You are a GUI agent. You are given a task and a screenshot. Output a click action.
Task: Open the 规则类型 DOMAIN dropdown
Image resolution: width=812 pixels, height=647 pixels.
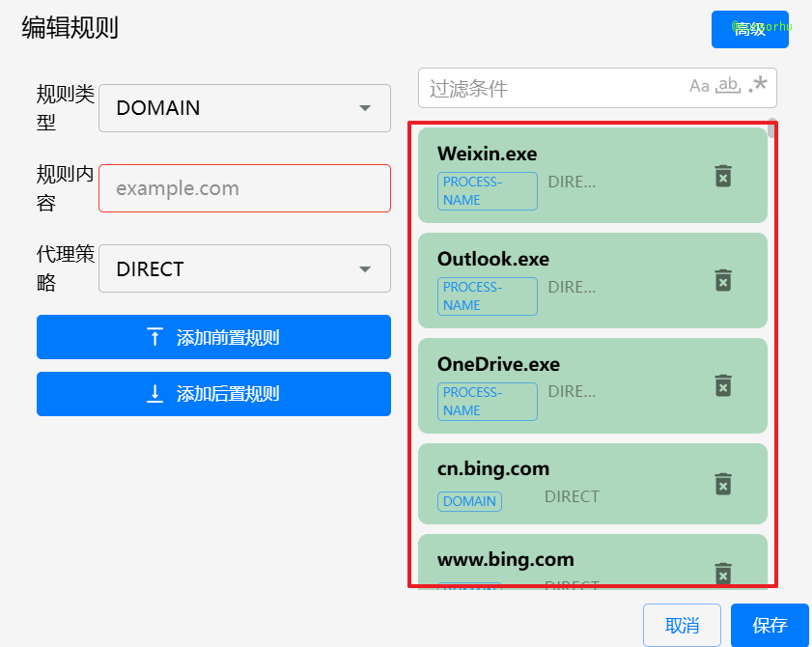[x=244, y=108]
